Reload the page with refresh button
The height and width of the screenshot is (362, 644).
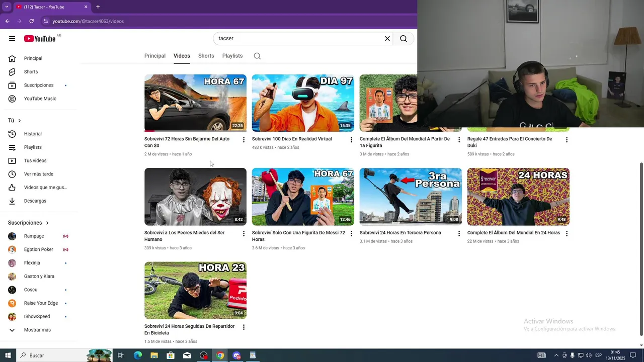[31, 21]
